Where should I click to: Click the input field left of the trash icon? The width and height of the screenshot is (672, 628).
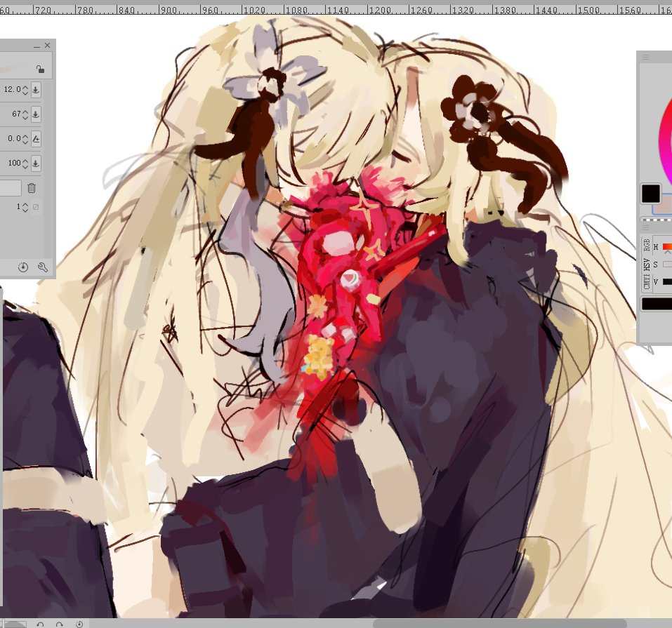[x=11, y=187]
